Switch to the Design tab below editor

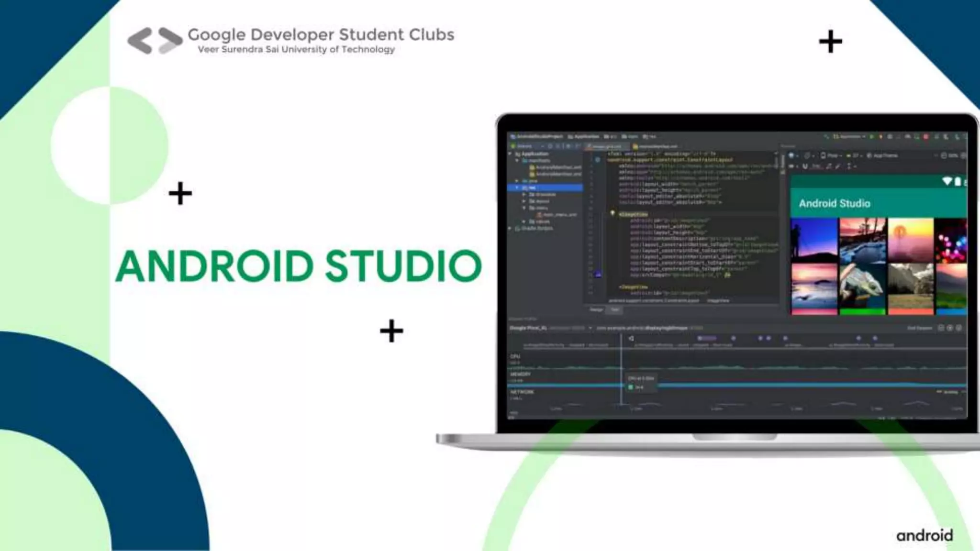click(x=596, y=310)
